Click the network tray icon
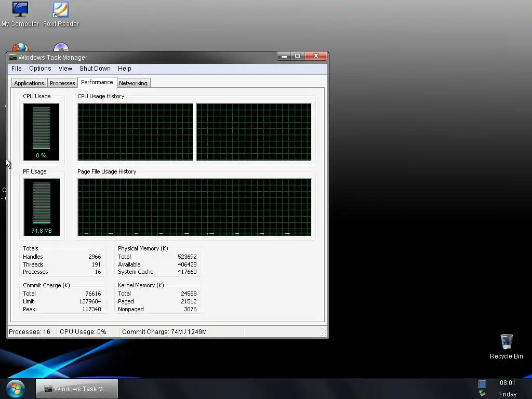 482,393
